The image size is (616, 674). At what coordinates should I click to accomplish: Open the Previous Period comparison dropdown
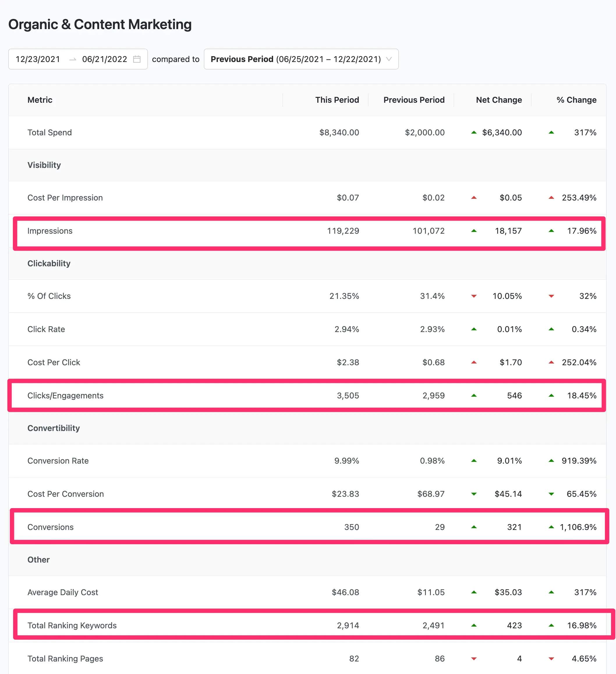pos(300,59)
